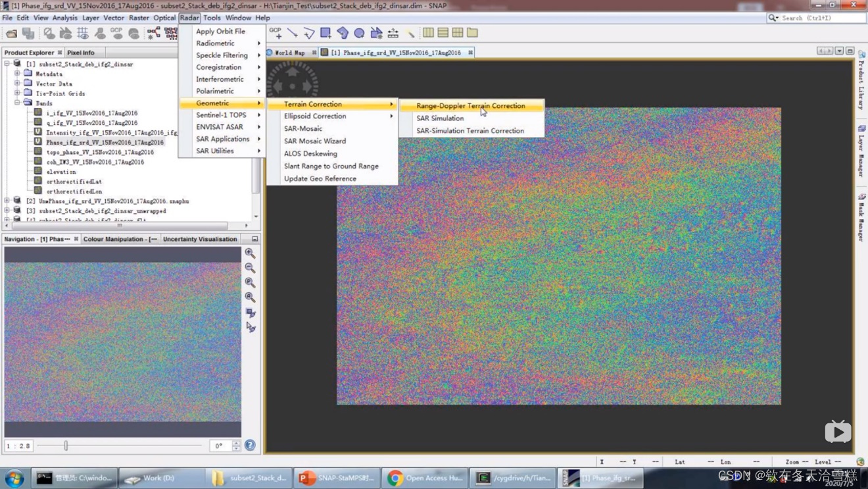Viewport: 868px width, 489px height.
Task: Switch to Uncertainty Visualisation tab
Action: (x=200, y=239)
